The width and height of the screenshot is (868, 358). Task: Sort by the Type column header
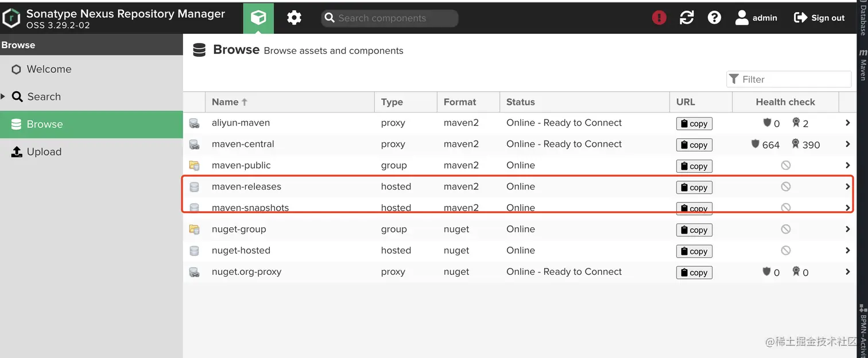(x=405, y=102)
